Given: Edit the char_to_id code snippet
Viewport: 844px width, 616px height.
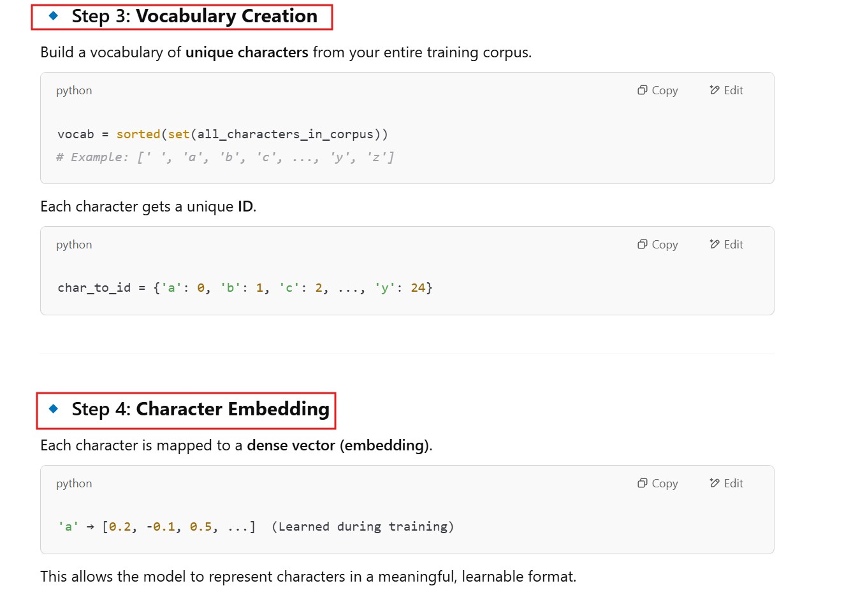Looking at the screenshot, I should pyautogui.click(x=726, y=245).
